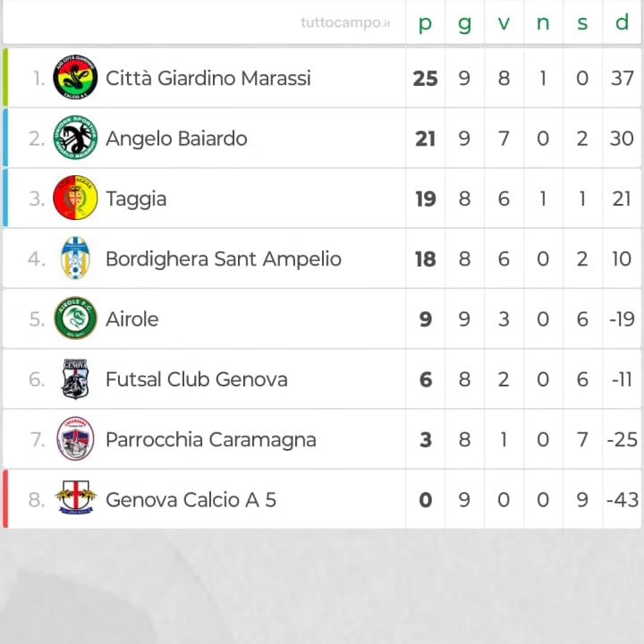Screen dimensions: 644x644
Task: Click the Genova Calcio A 5 crest
Action: 75,498
